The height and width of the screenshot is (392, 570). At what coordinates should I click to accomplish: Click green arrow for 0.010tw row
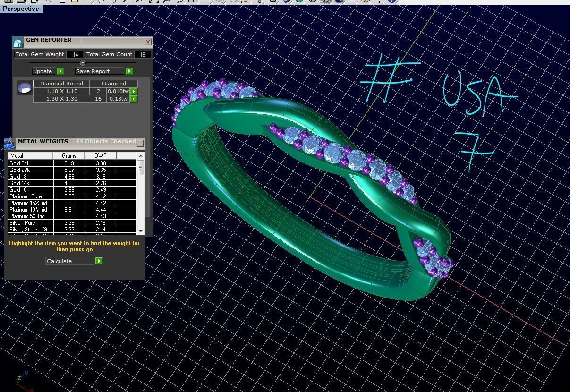[134, 91]
